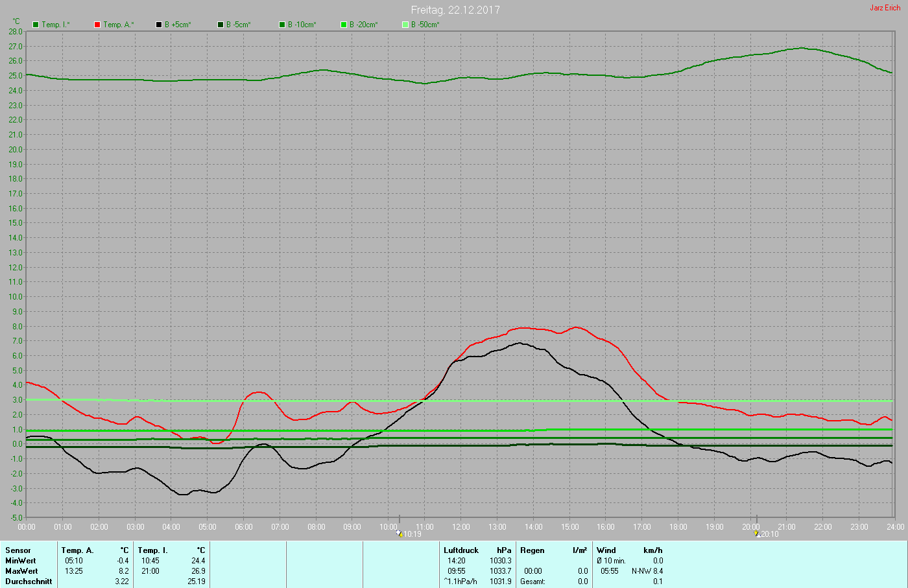Click the Temp. I. legend color box
Image resolution: width=908 pixels, height=588 pixels.
click(x=36, y=25)
